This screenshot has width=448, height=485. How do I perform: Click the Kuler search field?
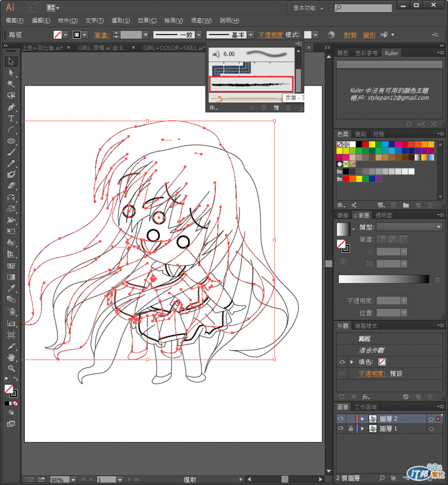coord(390,64)
